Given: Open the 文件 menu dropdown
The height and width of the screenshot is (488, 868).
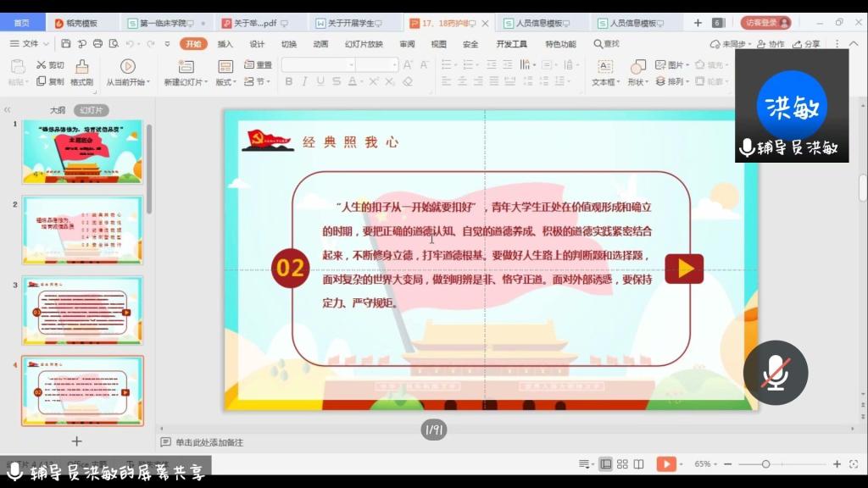Looking at the screenshot, I should 31,43.
